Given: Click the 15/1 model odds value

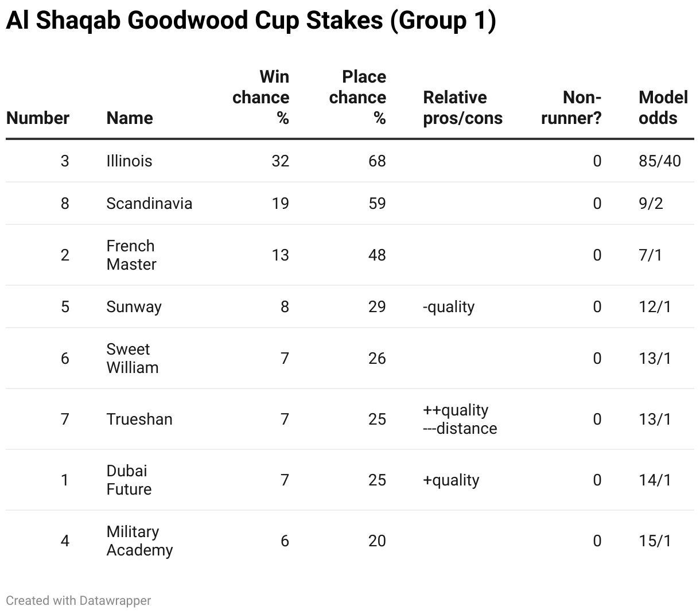Looking at the screenshot, I should coord(655,541).
